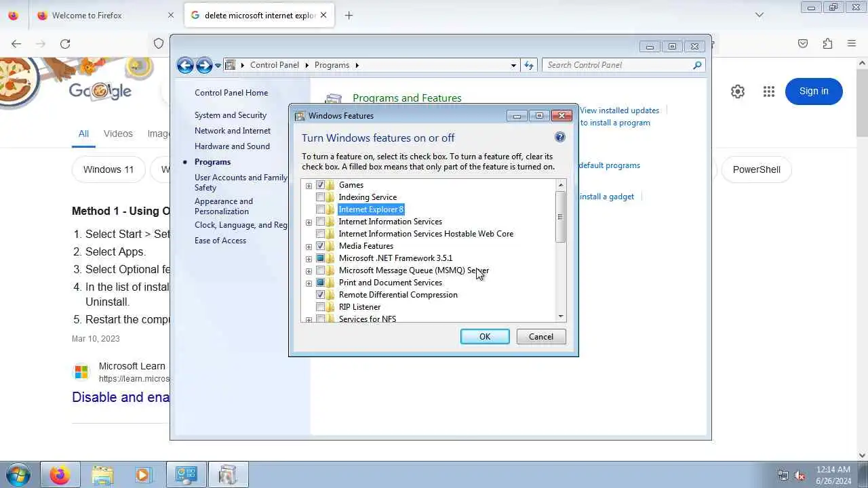The image size is (868, 488).
Task: Click Firefox page vertical scrollbar
Action: click(x=862, y=102)
